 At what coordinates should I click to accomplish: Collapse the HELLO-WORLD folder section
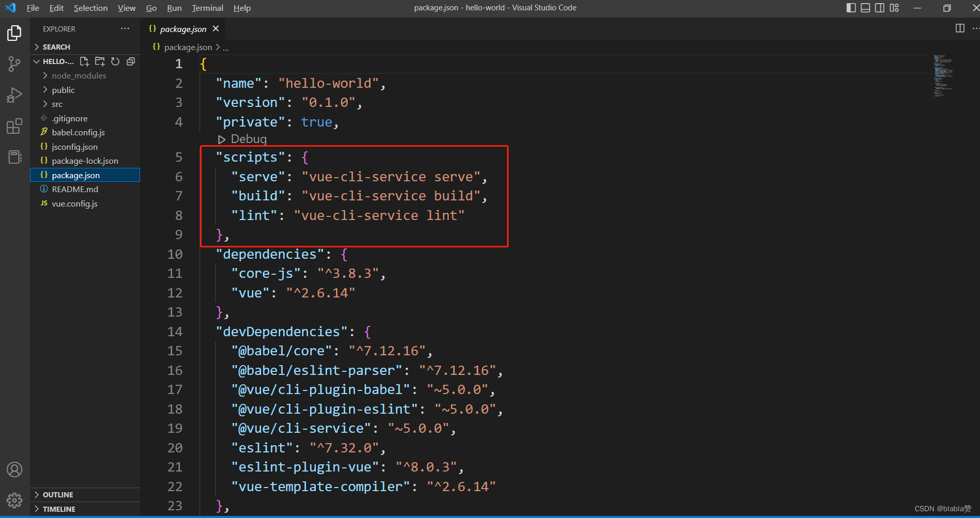click(54, 61)
